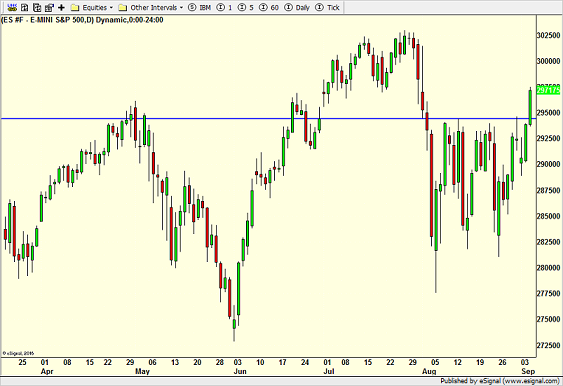Screen dimensions: 563x386
Task: Click the first toolbar icon with blue lettering
Action: pyautogui.click(x=12, y=7)
